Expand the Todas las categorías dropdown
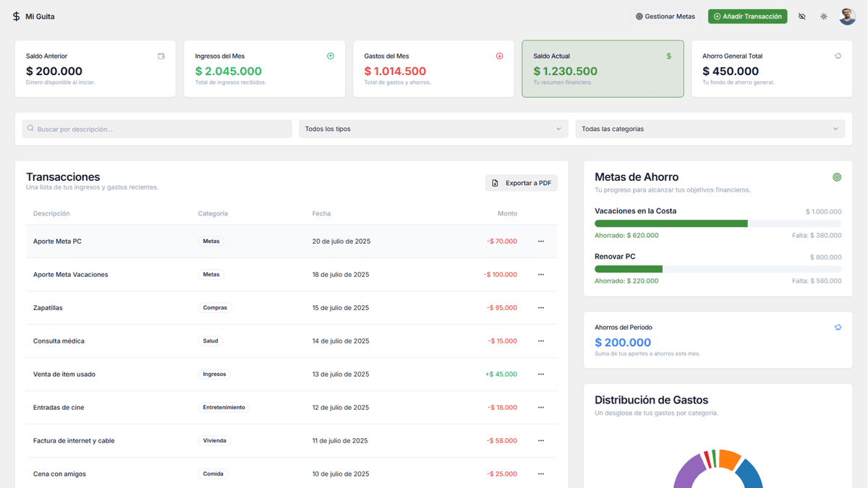 tap(710, 129)
